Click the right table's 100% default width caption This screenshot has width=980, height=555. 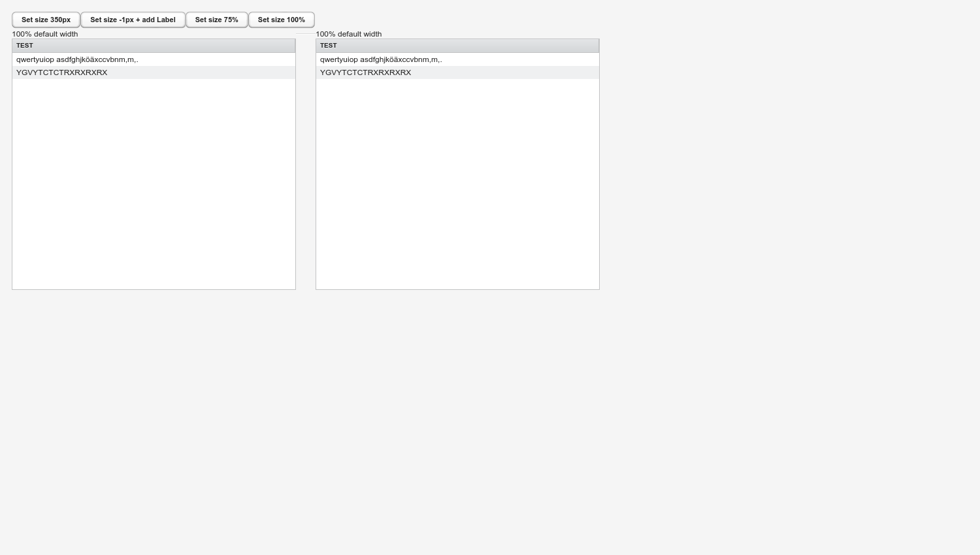coord(349,34)
